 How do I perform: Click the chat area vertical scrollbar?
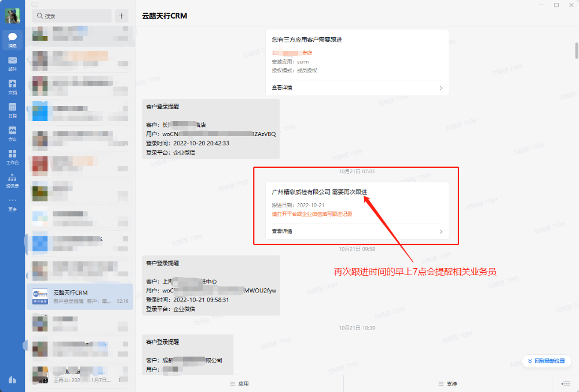click(x=577, y=50)
